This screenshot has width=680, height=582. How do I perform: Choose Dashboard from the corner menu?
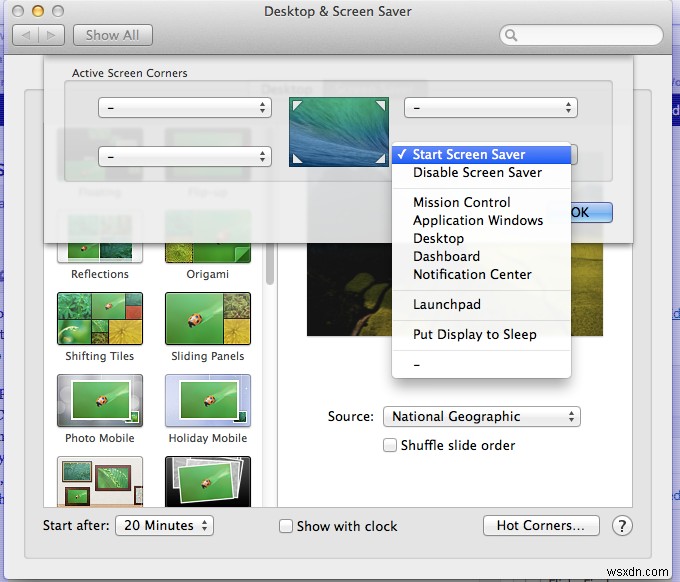coord(481,256)
